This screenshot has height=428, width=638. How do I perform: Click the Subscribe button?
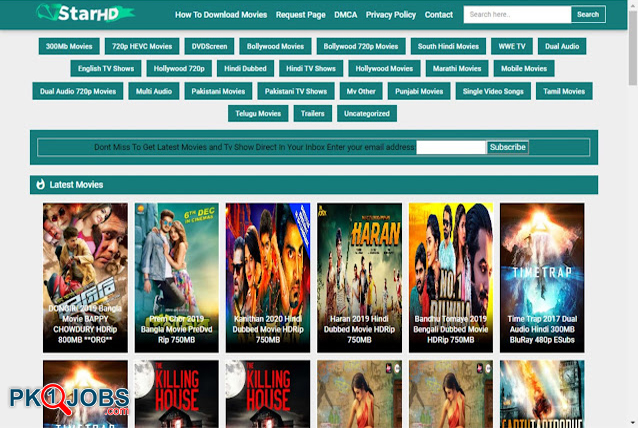click(x=508, y=147)
